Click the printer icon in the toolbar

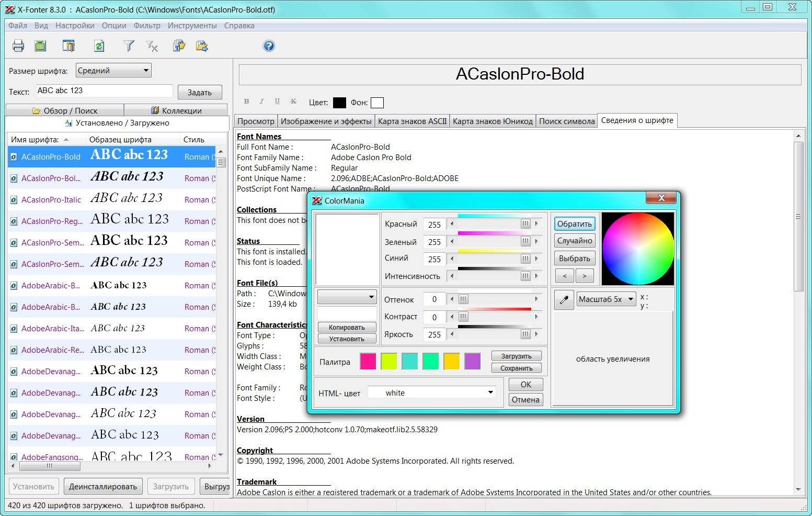click(18, 46)
